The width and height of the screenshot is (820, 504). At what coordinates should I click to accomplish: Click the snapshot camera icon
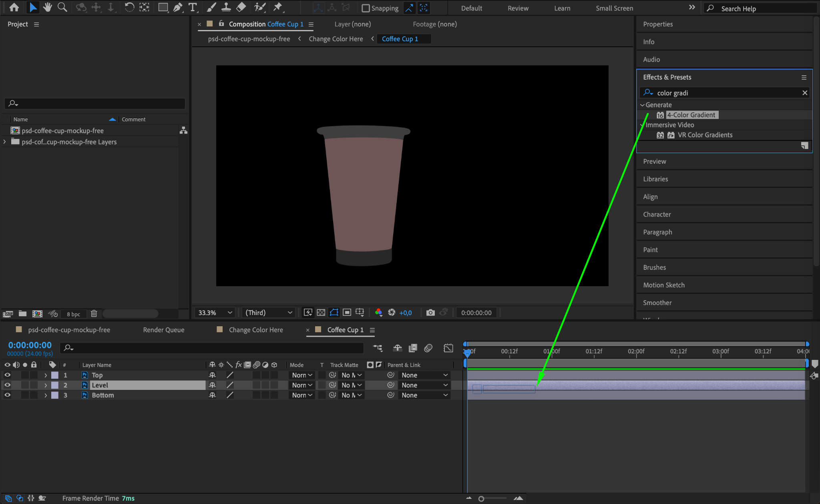[430, 313]
